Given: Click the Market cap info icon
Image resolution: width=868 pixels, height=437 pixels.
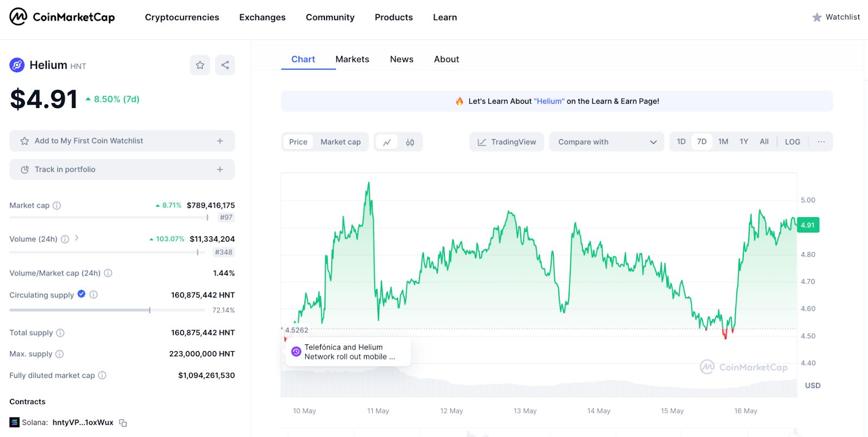Looking at the screenshot, I should pyautogui.click(x=57, y=205).
